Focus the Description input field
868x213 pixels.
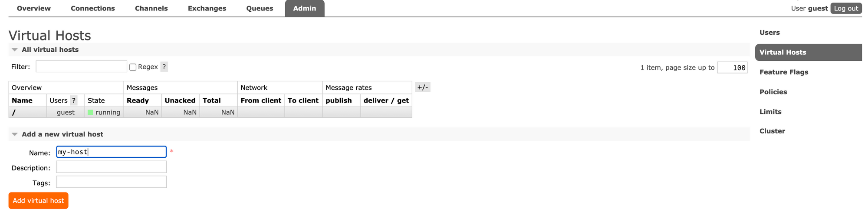click(111, 167)
